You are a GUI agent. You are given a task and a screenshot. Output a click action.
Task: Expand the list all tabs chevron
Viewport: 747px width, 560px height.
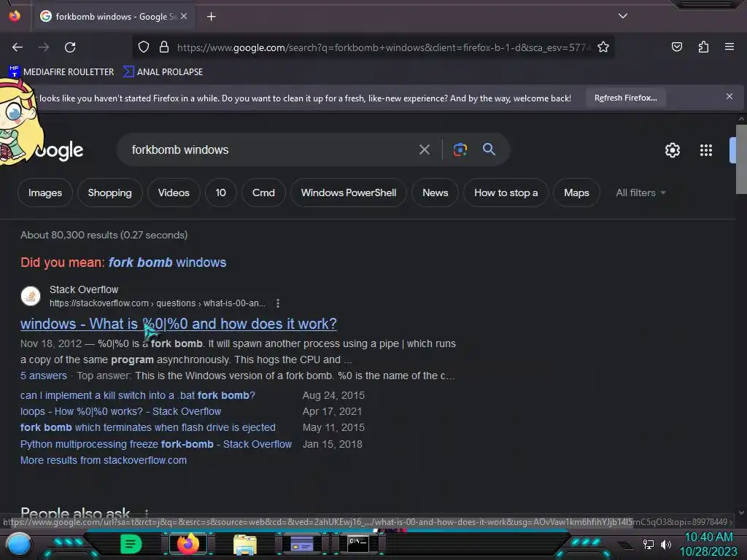point(623,16)
